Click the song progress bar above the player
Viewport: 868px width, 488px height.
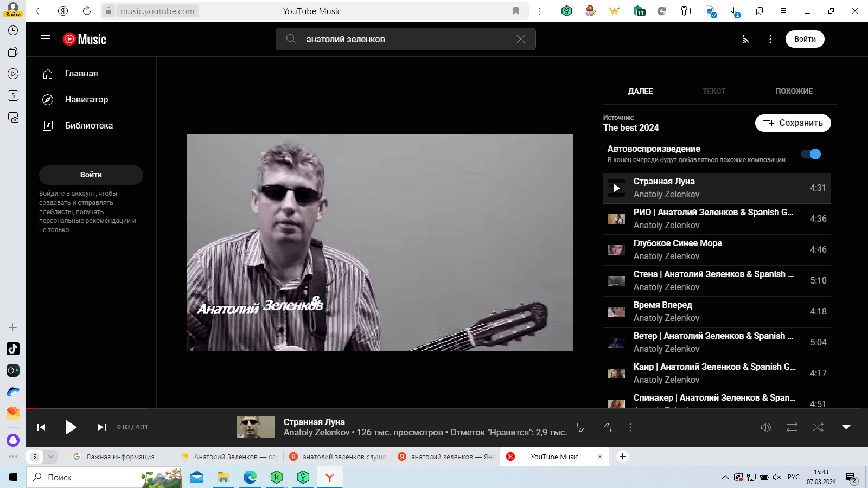(x=447, y=408)
